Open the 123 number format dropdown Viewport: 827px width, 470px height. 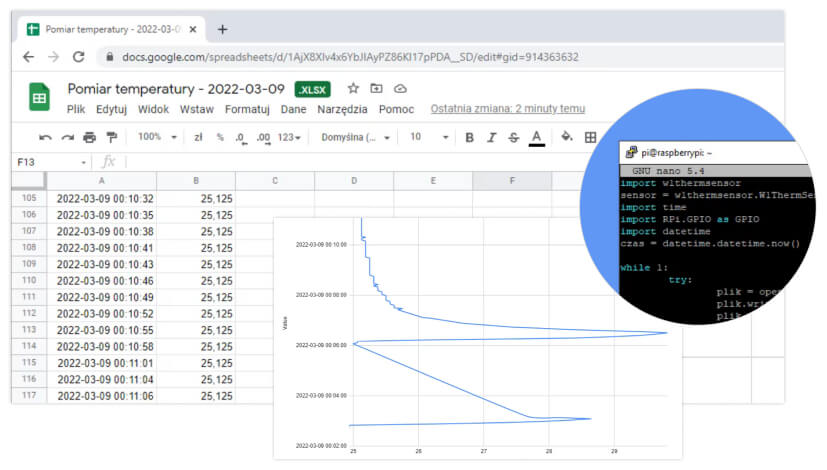(289, 137)
